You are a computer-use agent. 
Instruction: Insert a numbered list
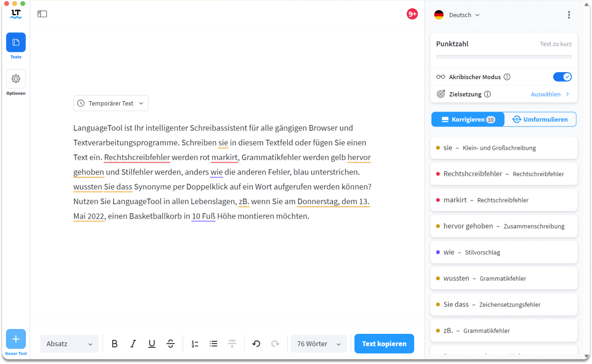pos(195,344)
